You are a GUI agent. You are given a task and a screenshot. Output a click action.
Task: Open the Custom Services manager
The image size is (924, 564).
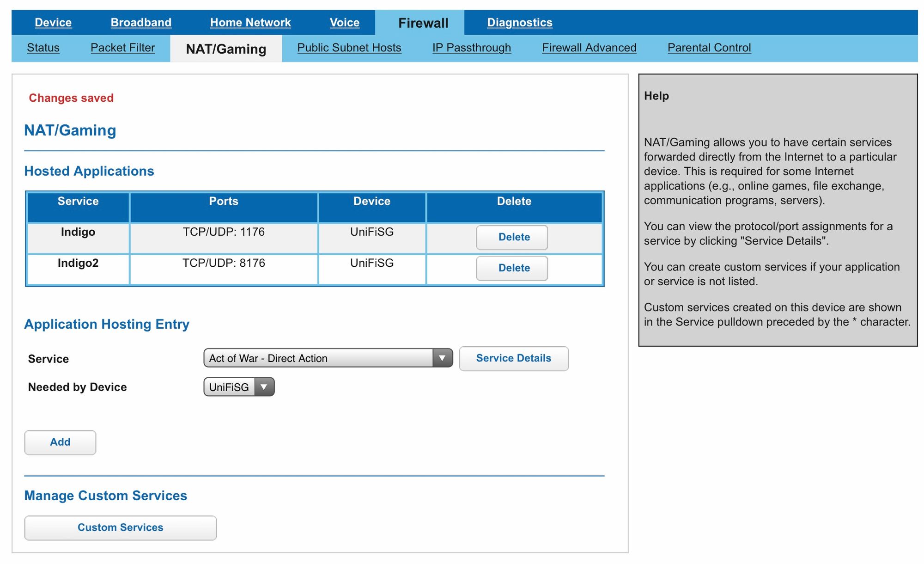pos(120,527)
